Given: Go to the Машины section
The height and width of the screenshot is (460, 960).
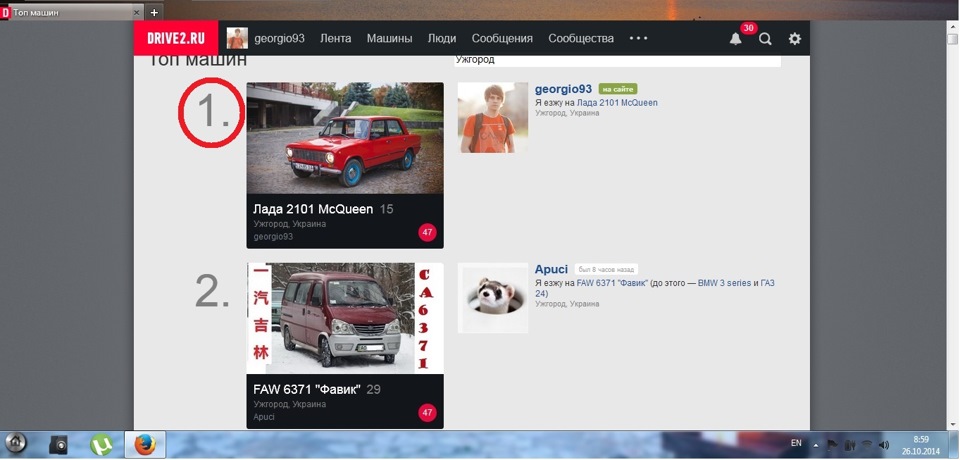Looking at the screenshot, I should (x=389, y=38).
